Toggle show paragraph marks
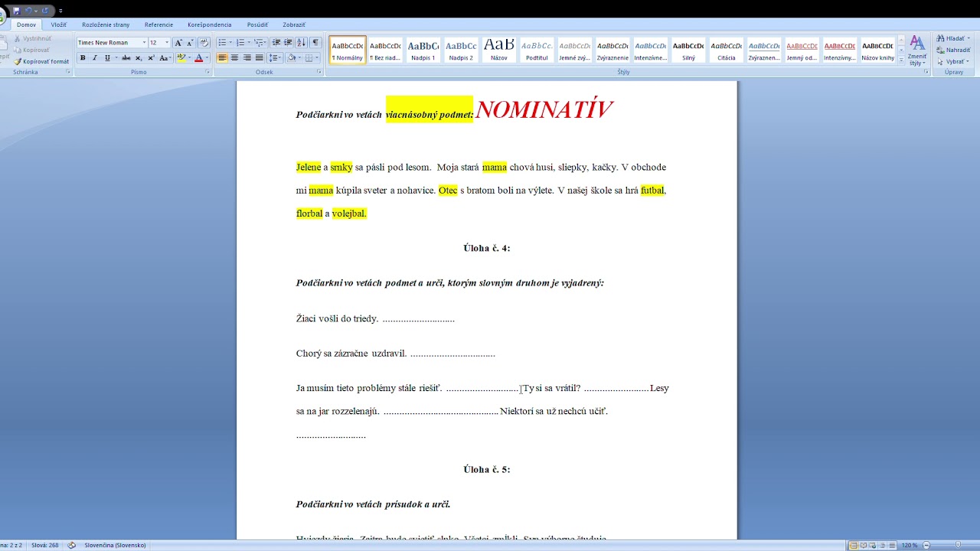 (315, 43)
